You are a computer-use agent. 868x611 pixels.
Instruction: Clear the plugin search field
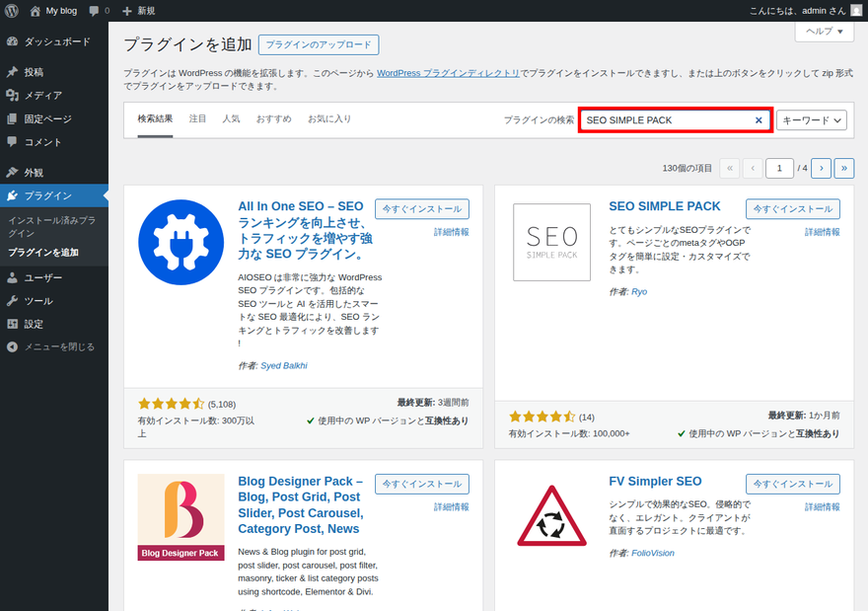[x=759, y=120]
